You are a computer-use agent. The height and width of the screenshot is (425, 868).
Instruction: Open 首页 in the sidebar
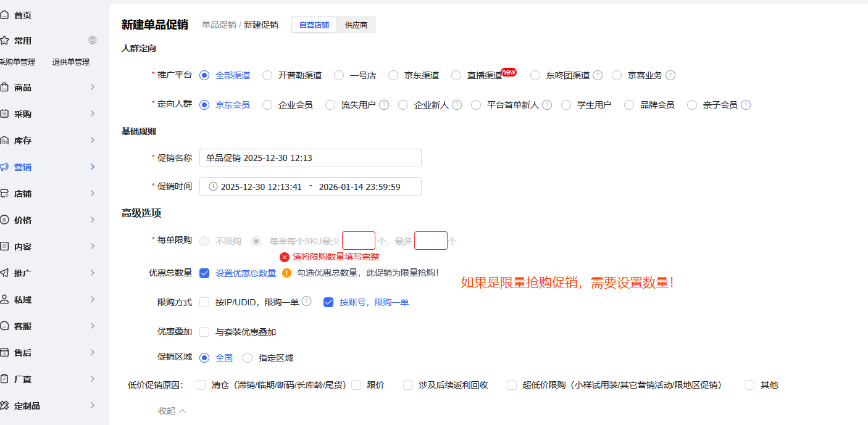pos(22,15)
